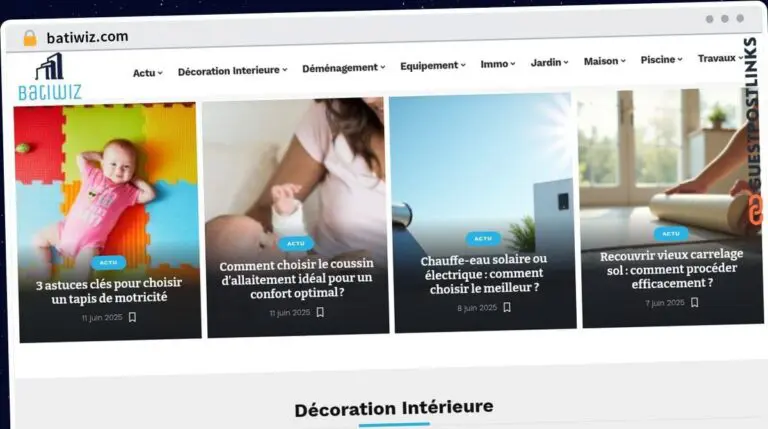Expand the Actu menu chevron
768x429 pixels.
click(160, 73)
